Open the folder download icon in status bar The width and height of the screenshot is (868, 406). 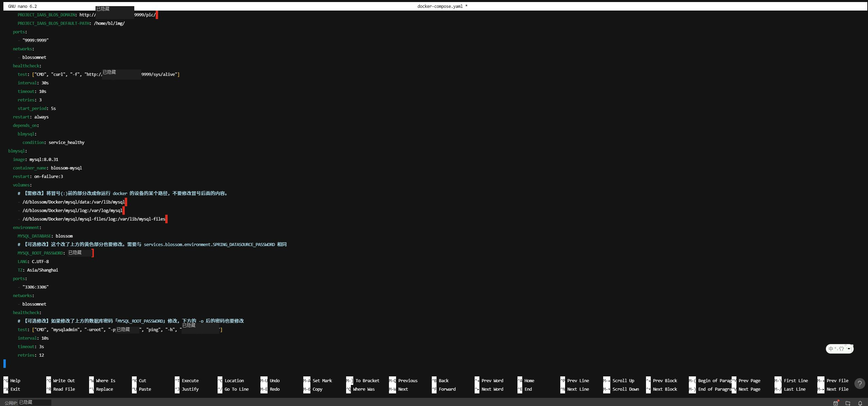tap(848, 403)
